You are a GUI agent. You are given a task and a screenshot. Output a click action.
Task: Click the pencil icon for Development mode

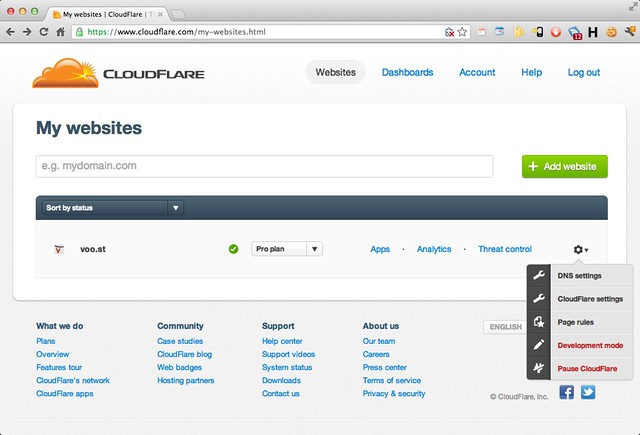click(x=539, y=345)
